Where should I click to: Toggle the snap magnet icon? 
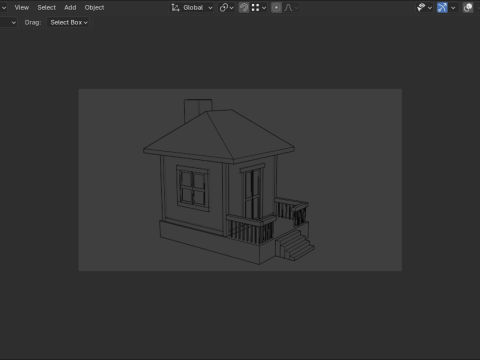244,7
